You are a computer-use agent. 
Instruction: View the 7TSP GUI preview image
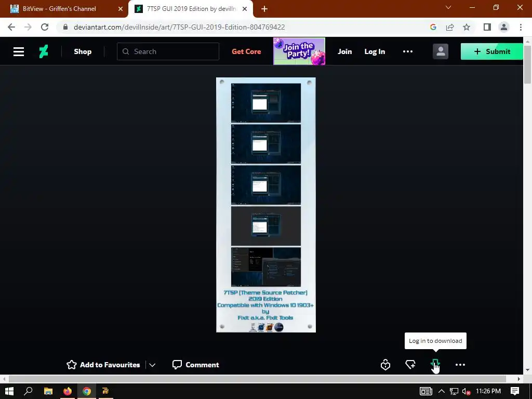click(266, 205)
